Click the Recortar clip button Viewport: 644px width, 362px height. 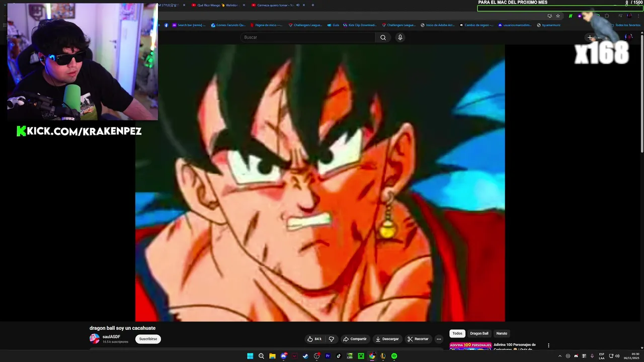point(418,339)
